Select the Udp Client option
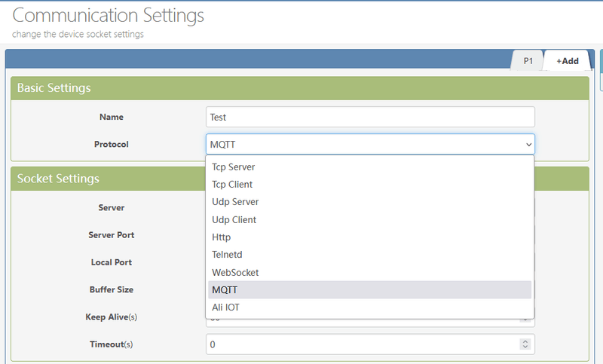Viewport: 603px width, 364px height. pyautogui.click(x=234, y=219)
